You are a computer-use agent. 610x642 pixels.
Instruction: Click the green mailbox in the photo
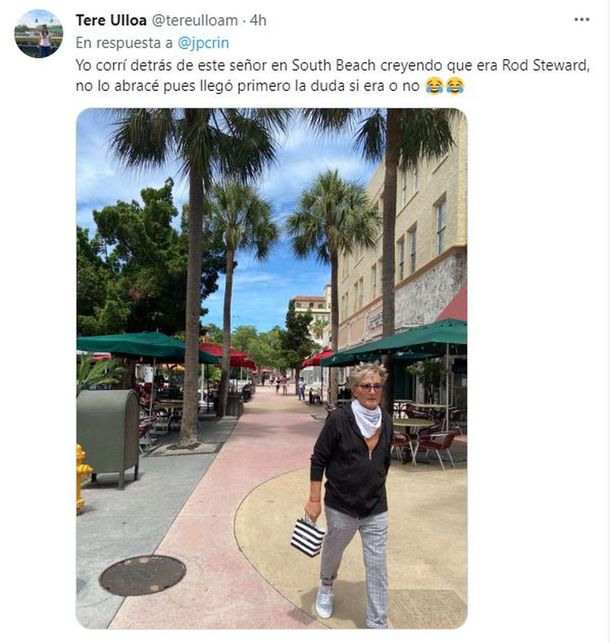tap(108, 438)
